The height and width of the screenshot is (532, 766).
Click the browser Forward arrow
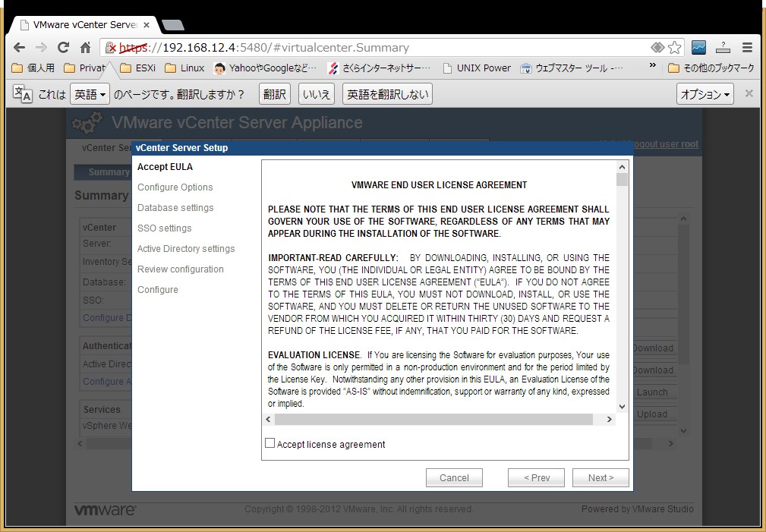[x=41, y=47]
